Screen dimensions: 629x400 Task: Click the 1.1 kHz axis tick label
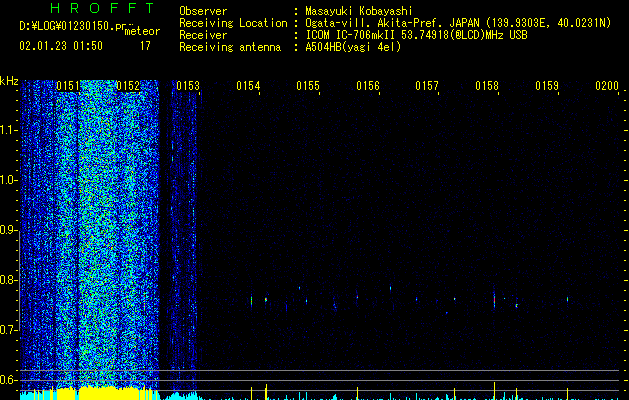[7, 130]
